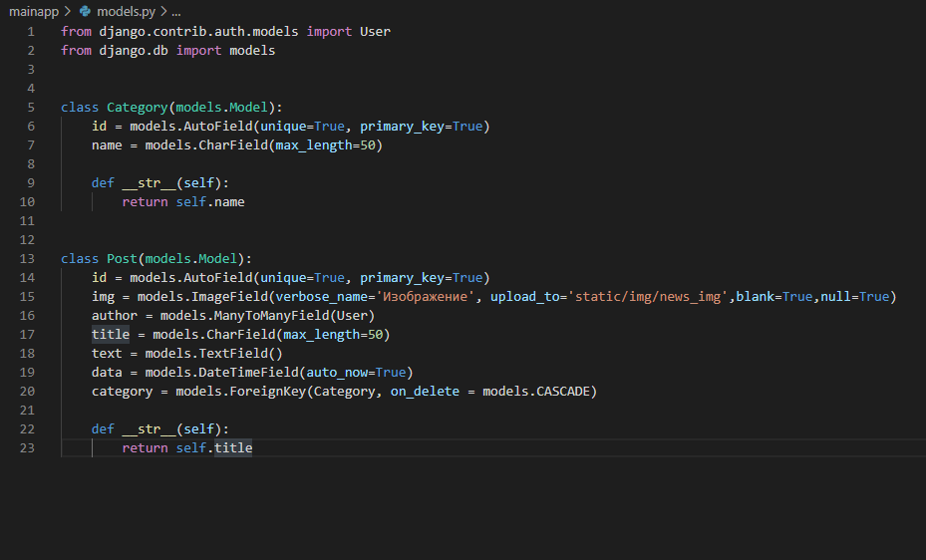
Task: Click the mainapp breadcrumb folder
Action: click(34, 11)
